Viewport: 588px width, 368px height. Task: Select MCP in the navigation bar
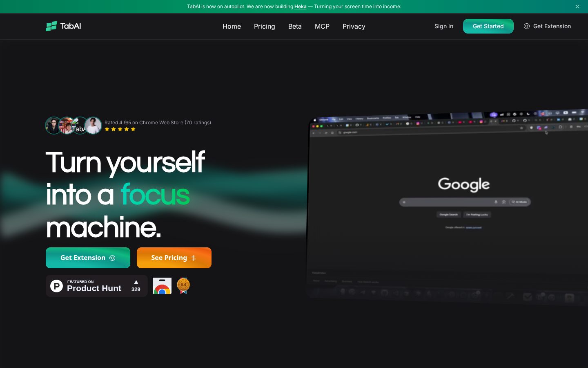tap(322, 26)
